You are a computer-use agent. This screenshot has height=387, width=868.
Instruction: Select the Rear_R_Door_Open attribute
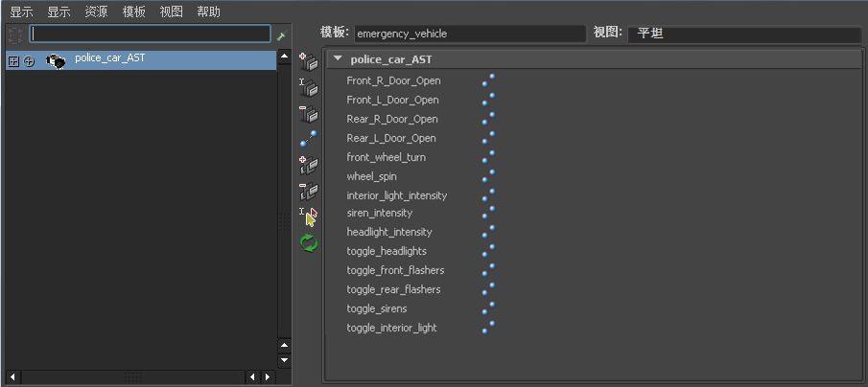392,119
